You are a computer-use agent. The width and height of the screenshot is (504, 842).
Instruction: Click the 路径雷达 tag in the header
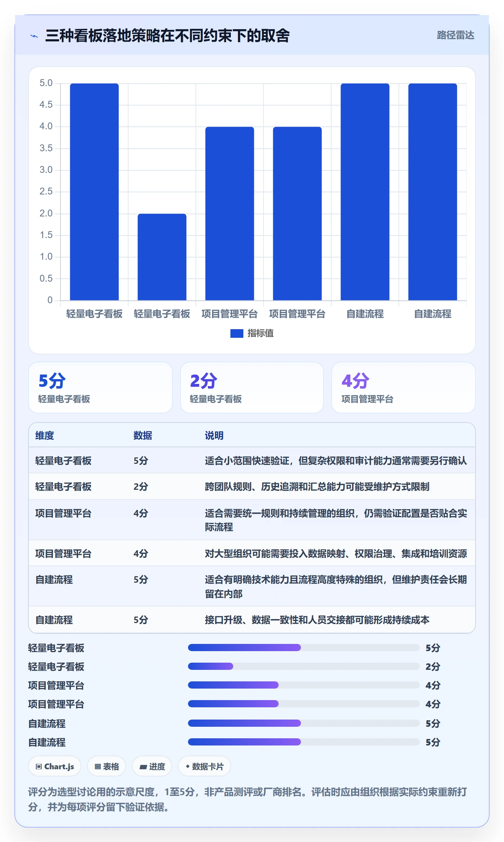tap(455, 35)
